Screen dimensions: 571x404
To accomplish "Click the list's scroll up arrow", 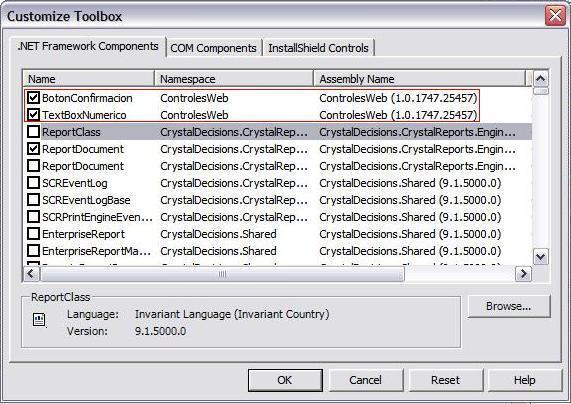I will click(541, 78).
